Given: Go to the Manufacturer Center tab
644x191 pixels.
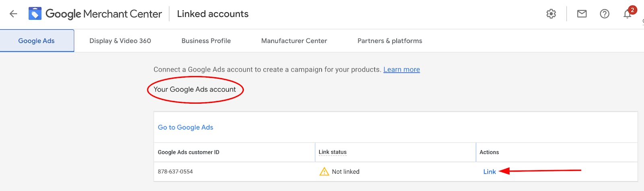Looking at the screenshot, I should (294, 41).
